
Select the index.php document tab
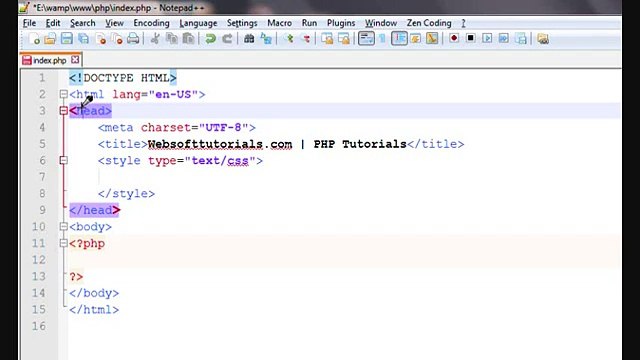coord(50,60)
